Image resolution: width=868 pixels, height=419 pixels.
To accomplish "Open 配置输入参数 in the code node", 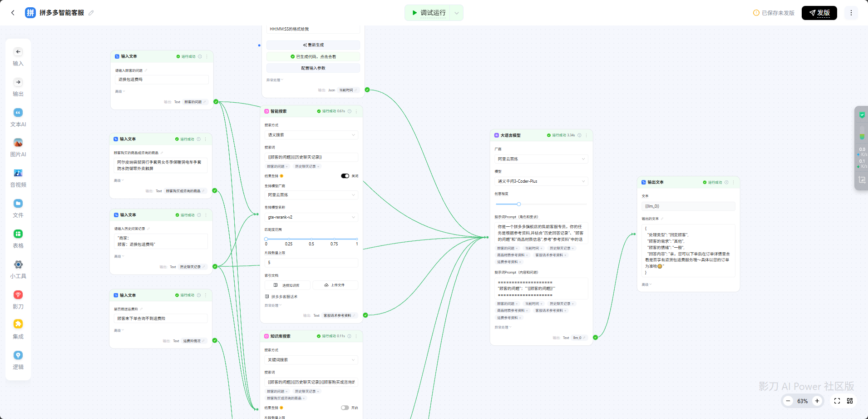I will pyautogui.click(x=313, y=68).
